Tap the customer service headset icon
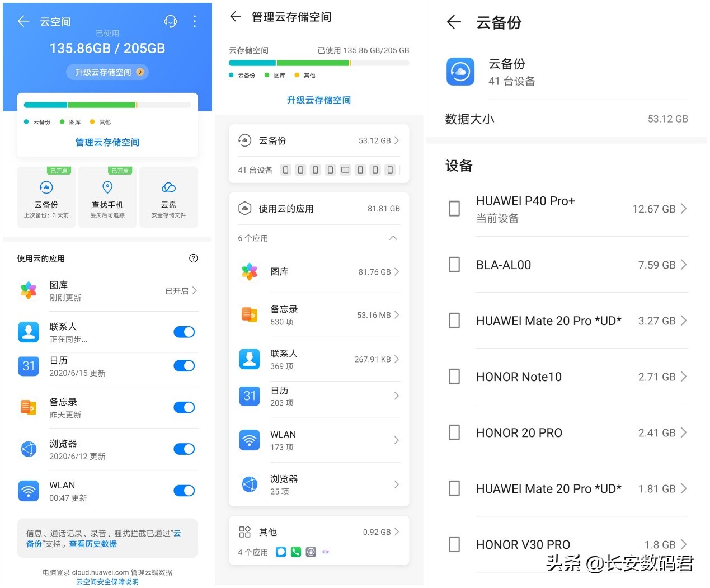 (170, 21)
